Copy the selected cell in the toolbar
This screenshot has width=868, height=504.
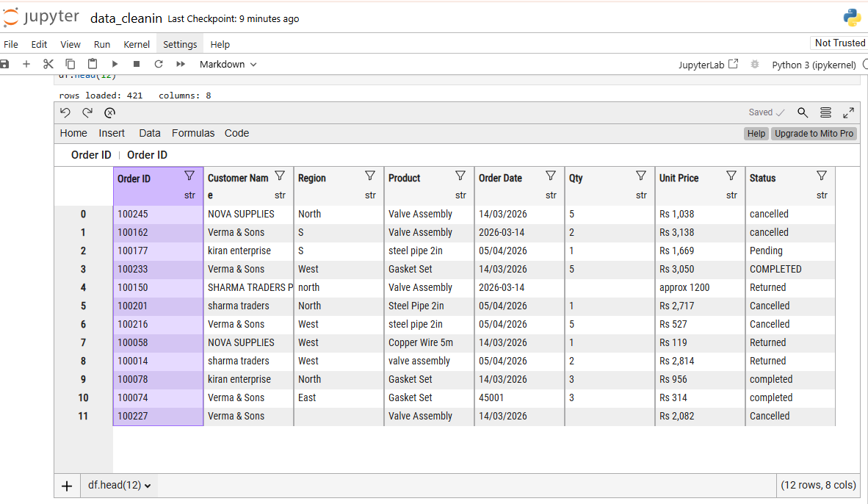pyautogui.click(x=70, y=64)
